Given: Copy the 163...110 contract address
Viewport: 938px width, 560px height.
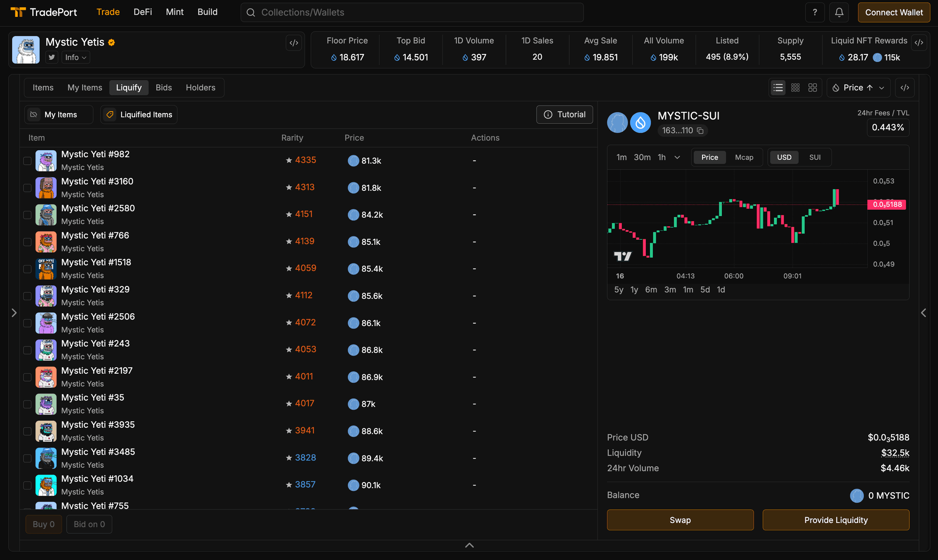Looking at the screenshot, I should tap(701, 131).
